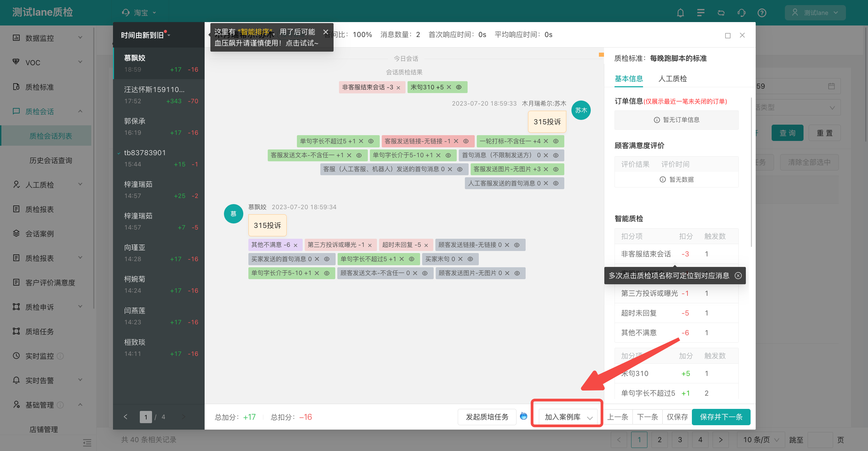Toggle eye on 末句310 +5 tag
The width and height of the screenshot is (868, 451).
(458, 87)
